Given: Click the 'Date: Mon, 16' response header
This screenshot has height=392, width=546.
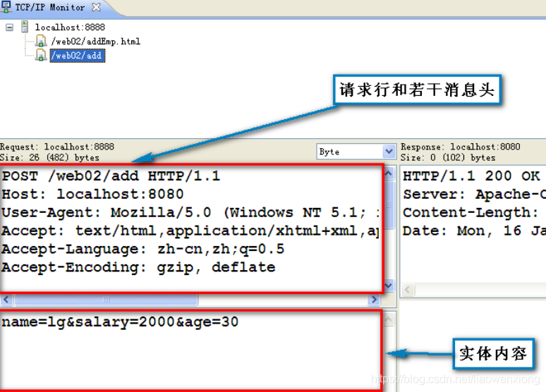Looking at the screenshot, I should pyautogui.click(x=474, y=231).
